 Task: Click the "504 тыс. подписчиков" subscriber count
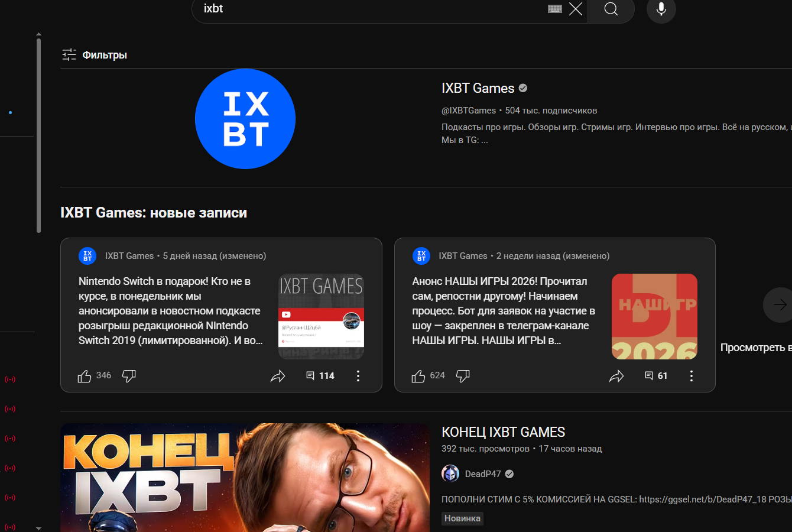coord(551,111)
